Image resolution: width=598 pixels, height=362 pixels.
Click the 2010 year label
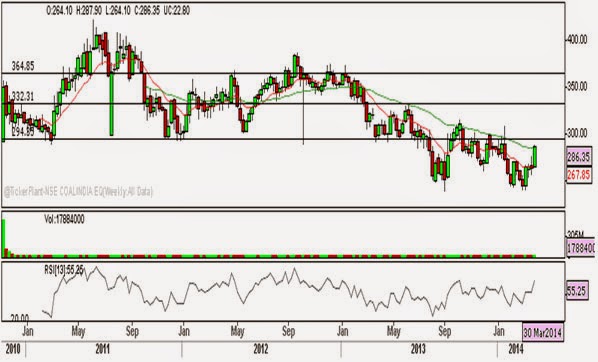pos(13,349)
